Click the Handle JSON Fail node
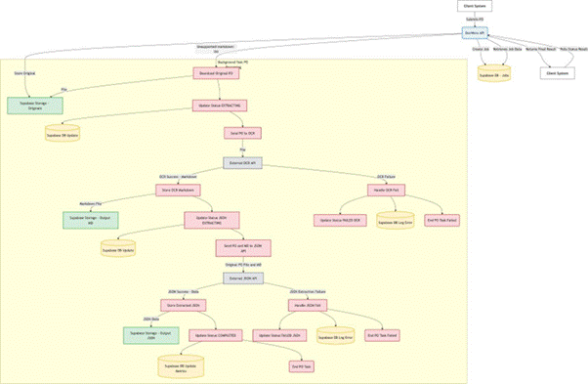 (308, 305)
